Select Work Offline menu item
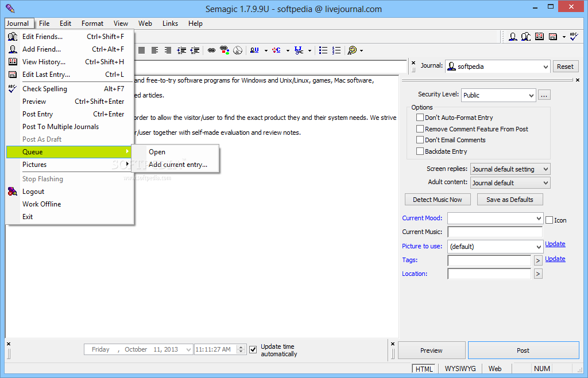588x378 pixels. coord(69,204)
